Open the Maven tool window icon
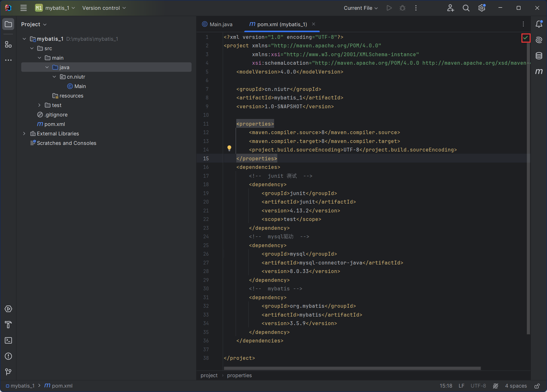This screenshot has height=392, width=547. pos(539,72)
